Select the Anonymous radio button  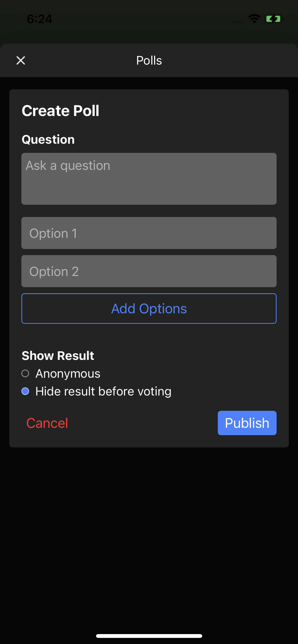(25, 373)
